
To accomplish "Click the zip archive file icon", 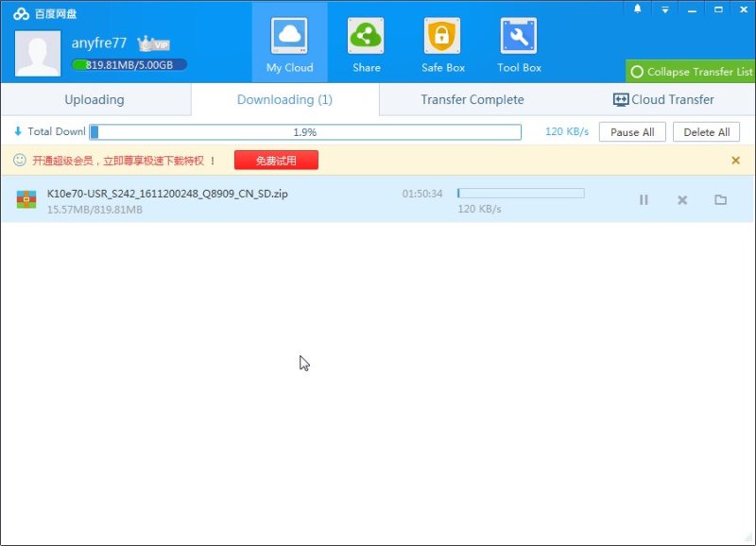I will click(26, 199).
